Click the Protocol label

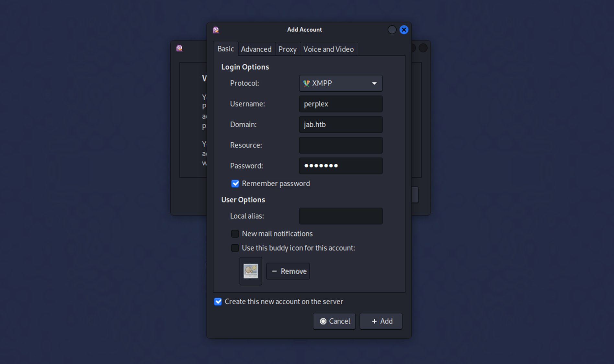pyautogui.click(x=244, y=83)
